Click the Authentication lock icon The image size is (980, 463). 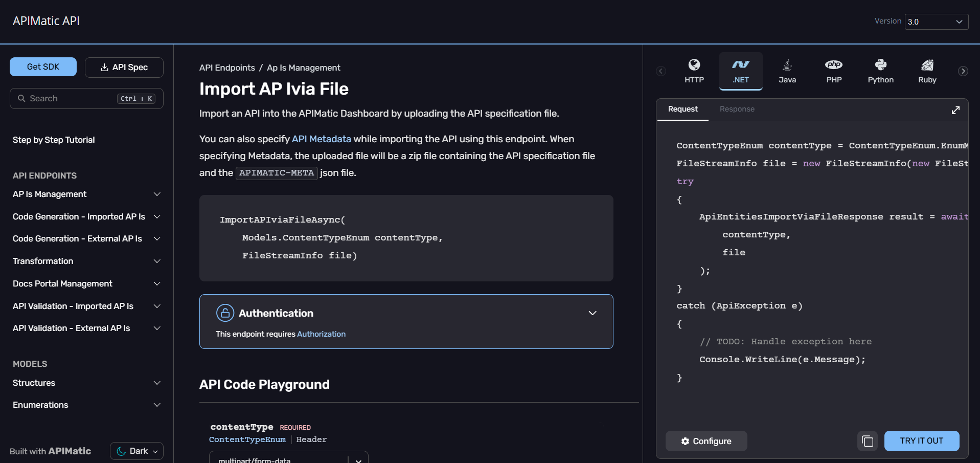pos(225,313)
